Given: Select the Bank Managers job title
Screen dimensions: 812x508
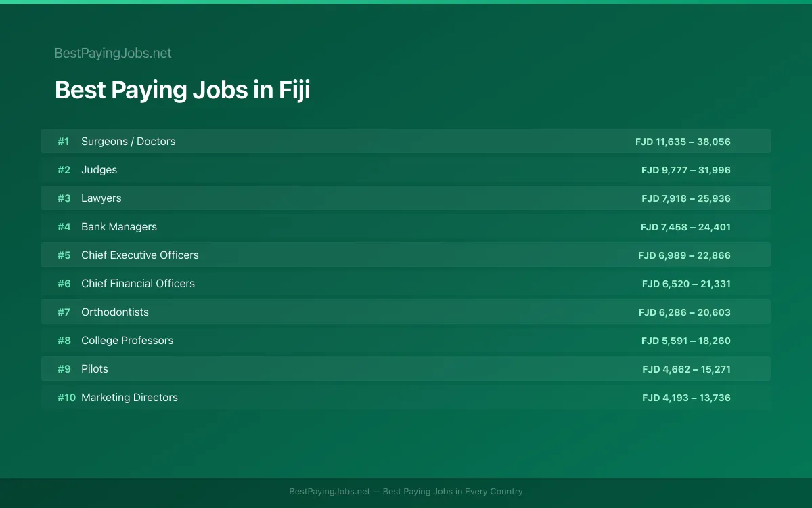Looking at the screenshot, I should tap(119, 227).
